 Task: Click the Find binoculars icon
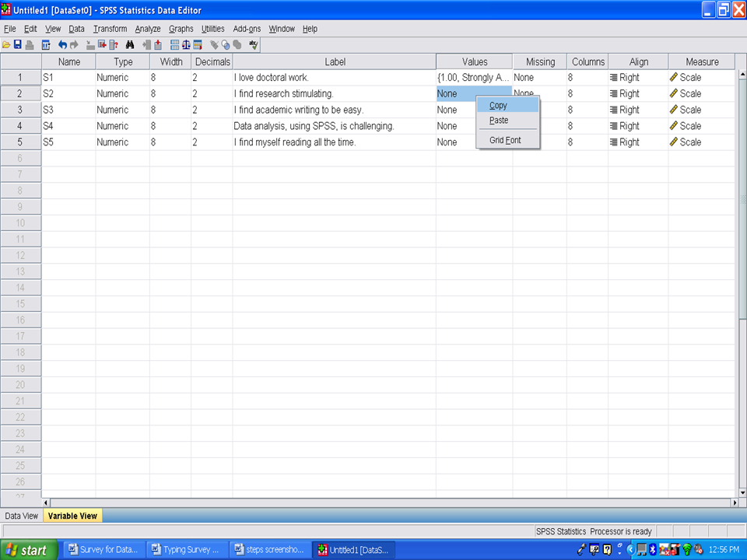coord(131,45)
